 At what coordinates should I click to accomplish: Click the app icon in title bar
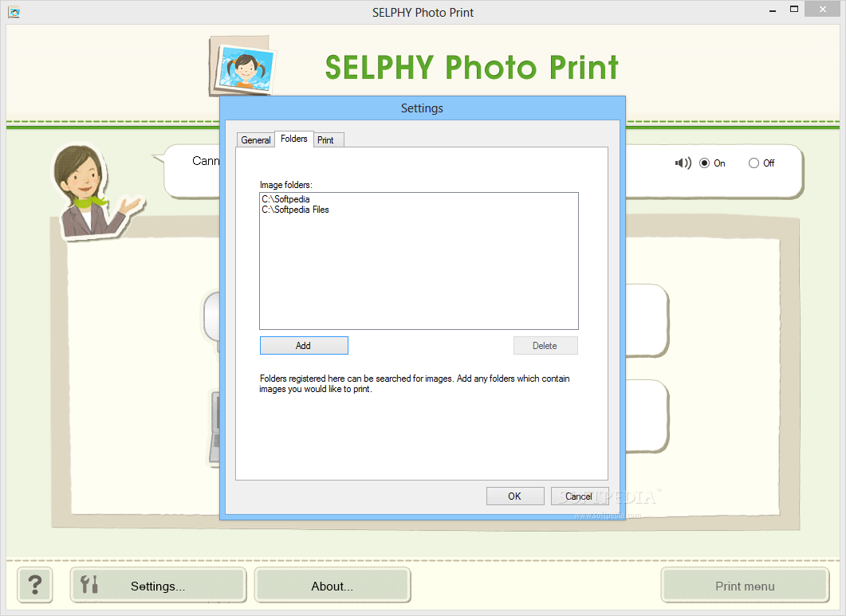[x=14, y=12]
